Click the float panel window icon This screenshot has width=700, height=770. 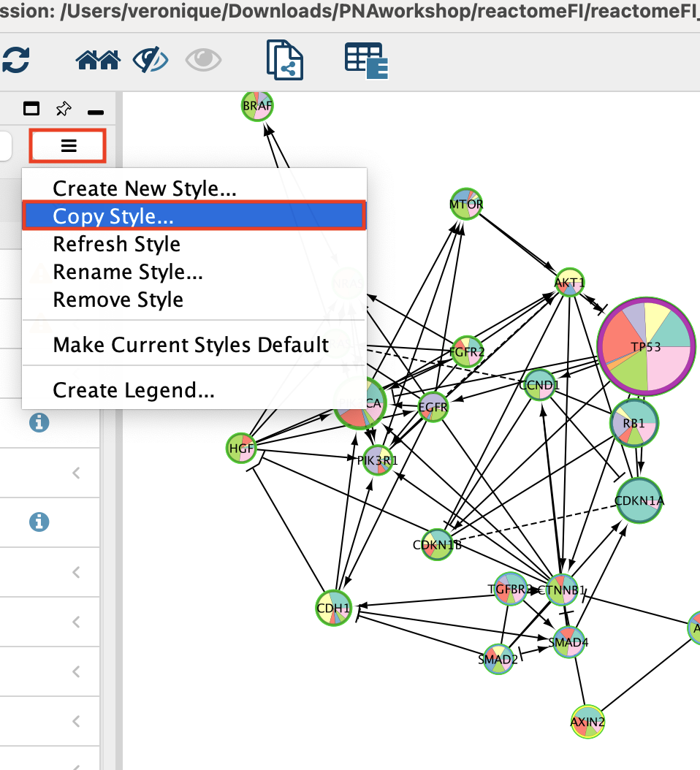(31, 110)
